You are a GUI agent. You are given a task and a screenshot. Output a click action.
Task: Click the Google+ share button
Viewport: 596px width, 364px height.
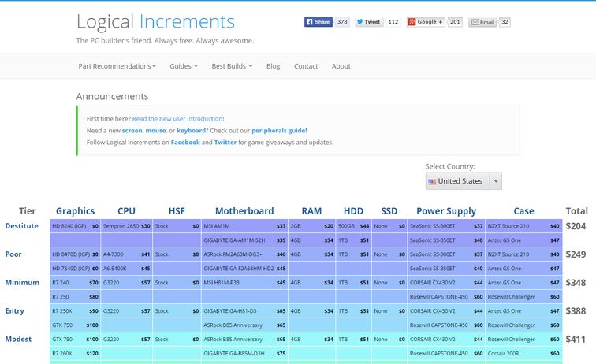tap(426, 22)
